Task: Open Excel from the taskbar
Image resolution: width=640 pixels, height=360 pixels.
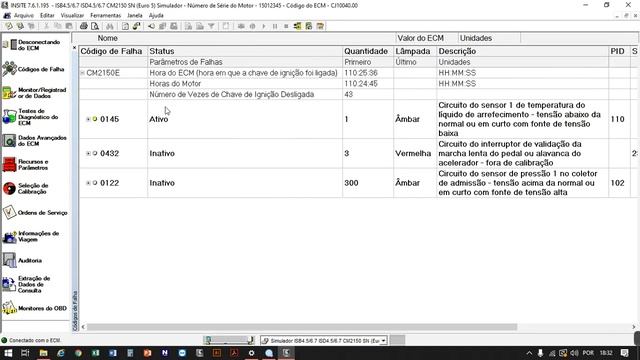Action: click(x=96, y=353)
